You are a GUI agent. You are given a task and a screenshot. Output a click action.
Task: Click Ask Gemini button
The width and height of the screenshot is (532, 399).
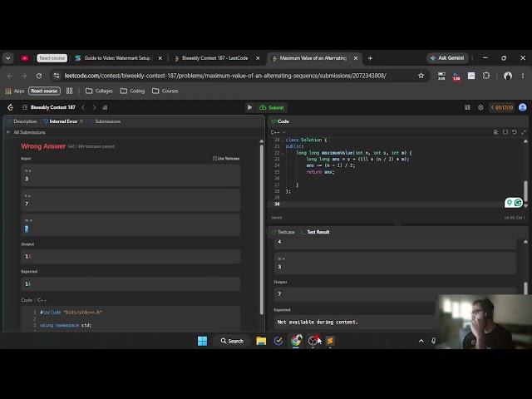pos(447,58)
